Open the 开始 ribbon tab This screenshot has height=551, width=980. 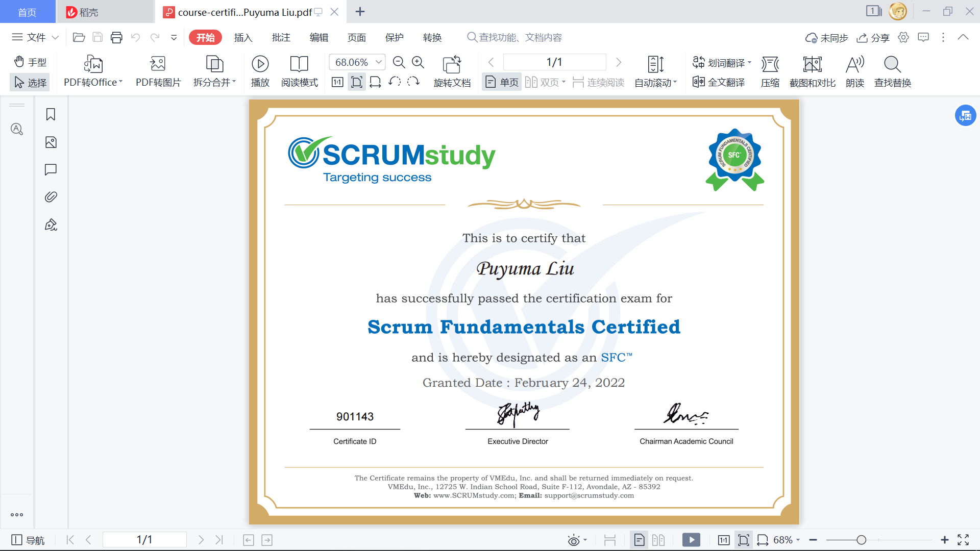[205, 37]
